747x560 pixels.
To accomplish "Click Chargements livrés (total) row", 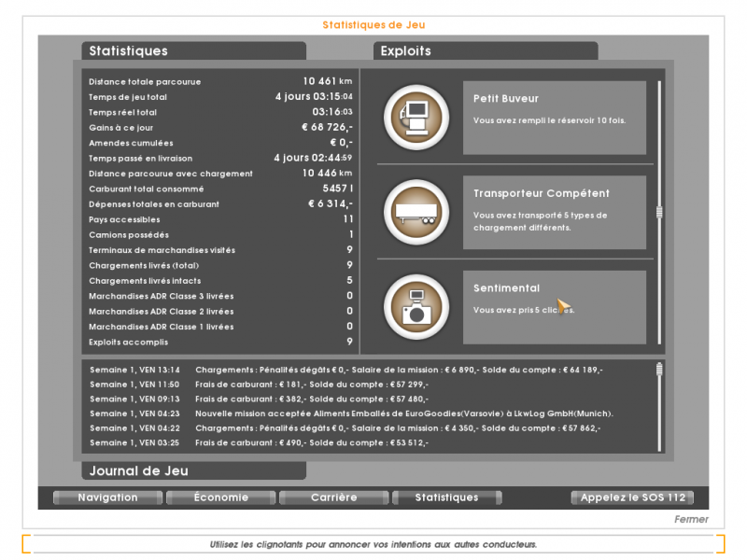I will [x=220, y=265].
